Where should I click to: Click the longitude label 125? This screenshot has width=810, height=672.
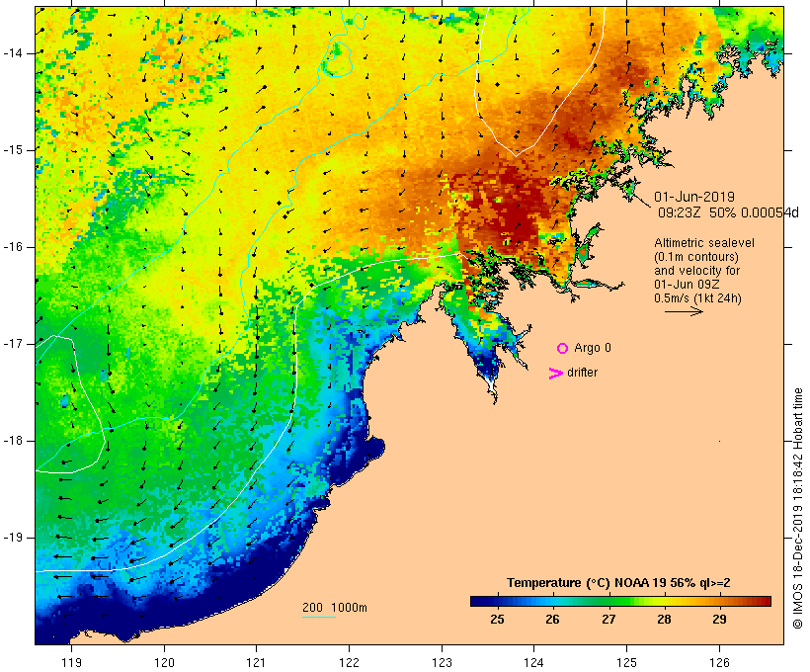click(x=627, y=662)
